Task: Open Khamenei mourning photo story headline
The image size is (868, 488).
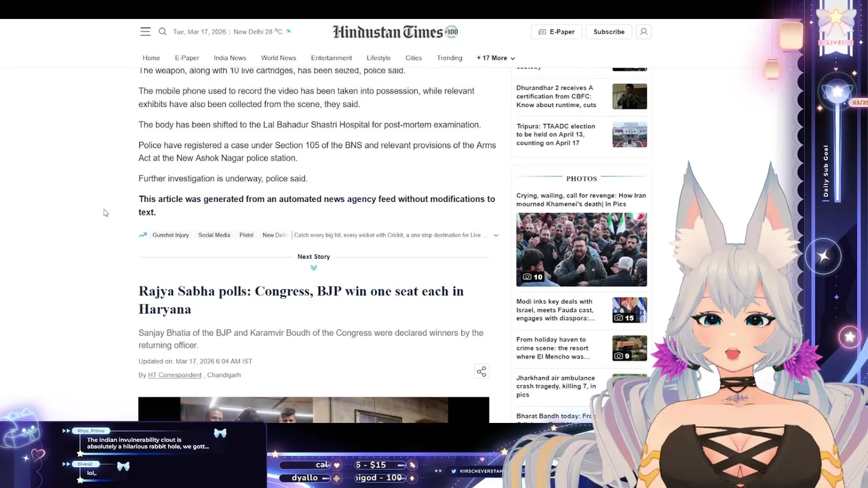Action: 581,200
